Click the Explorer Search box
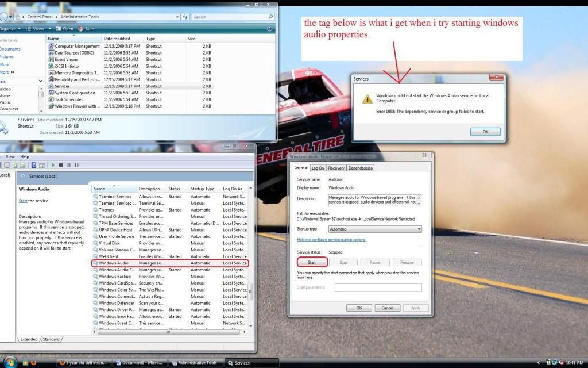Screen dimensions: 588x368 point(233,17)
